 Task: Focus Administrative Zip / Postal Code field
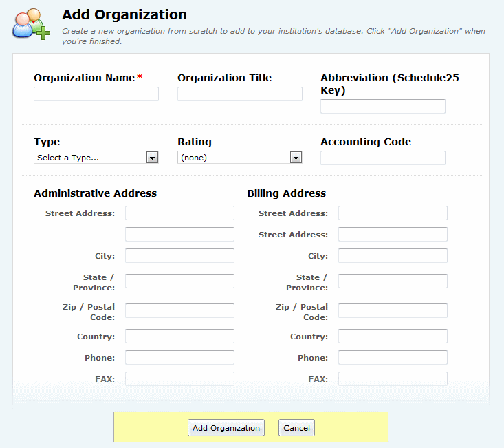(x=179, y=311)
